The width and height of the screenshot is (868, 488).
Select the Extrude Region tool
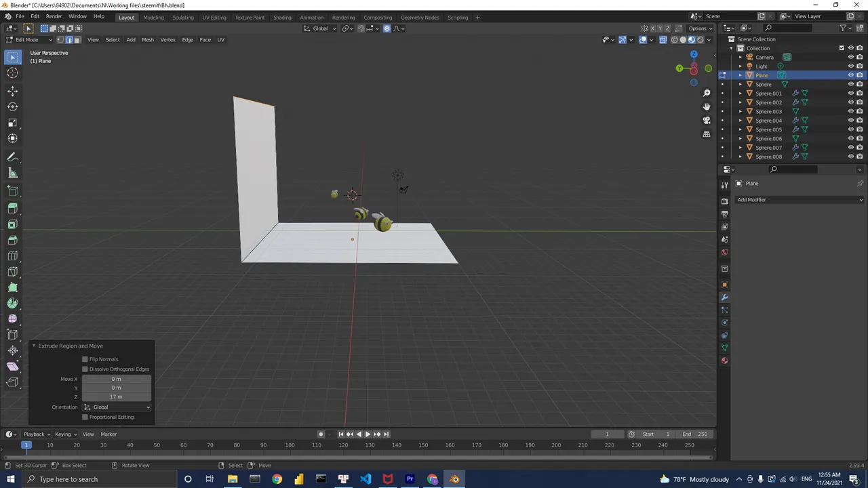[x=13, y=208]
